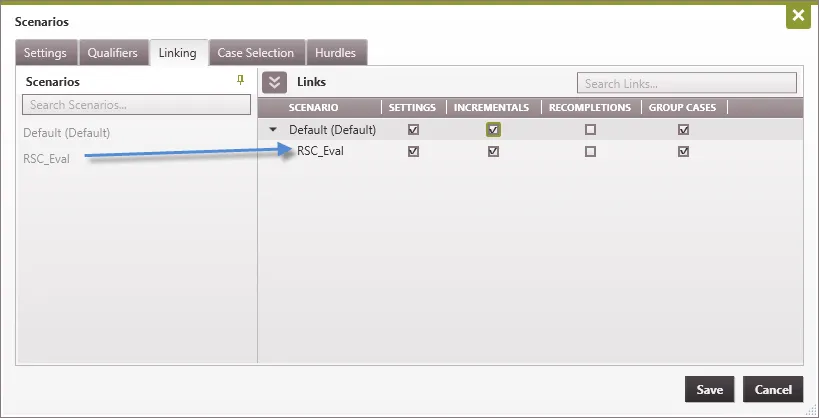819x418 pixels.
Task: Uncheck Incrementals for RSC_Eval row
Action: click(x=493, y=152)
